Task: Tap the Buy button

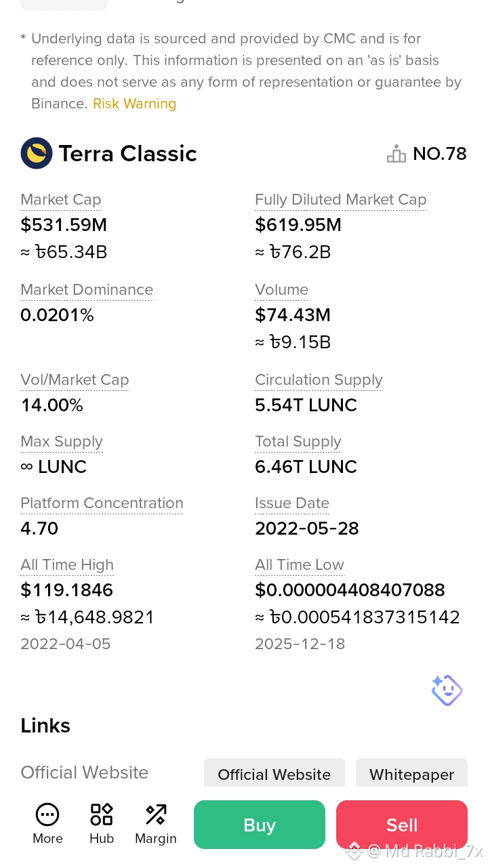Action: tap(260, 825)
